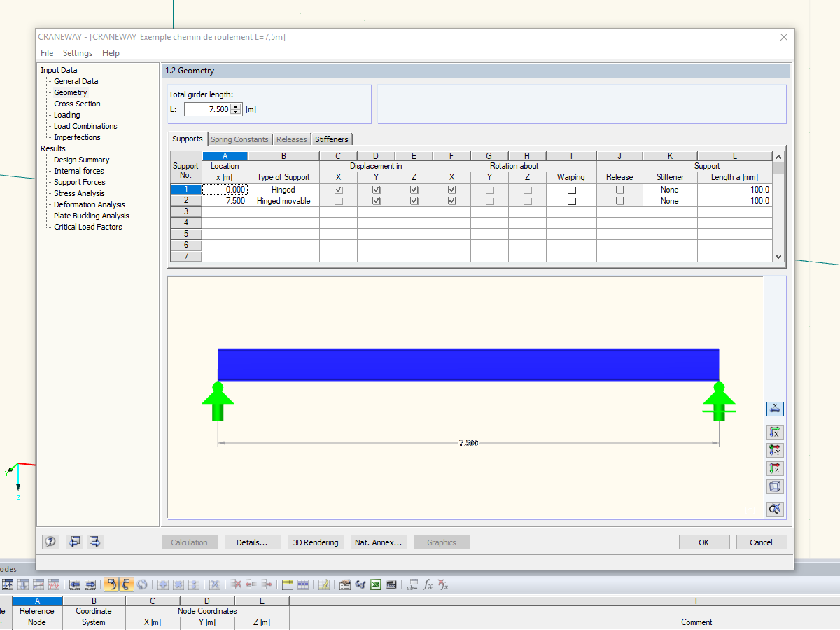840x630 pixels.
Task: Open the help question mark button
Action: [x=50, y=542]
